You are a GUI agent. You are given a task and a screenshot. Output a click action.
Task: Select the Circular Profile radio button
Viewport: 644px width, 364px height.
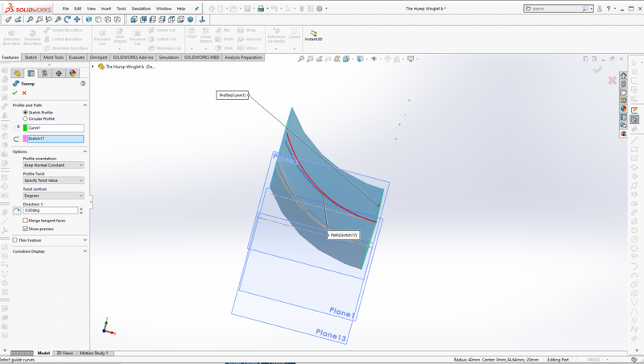26,119
